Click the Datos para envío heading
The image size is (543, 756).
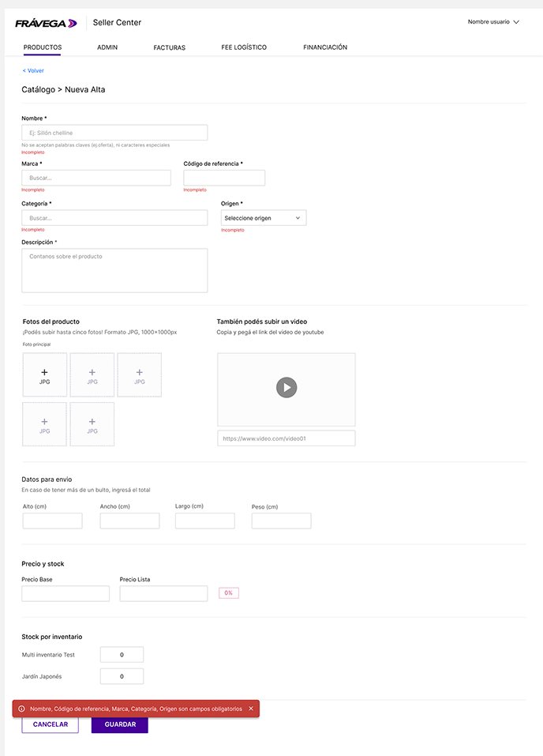click(x=47, y=480)
